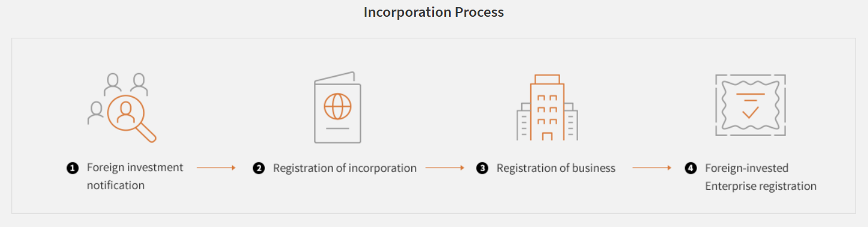Click arrow after Foreign investment notification
The width and height of the screenshot is (868, 227).
(x=216, y=168)
